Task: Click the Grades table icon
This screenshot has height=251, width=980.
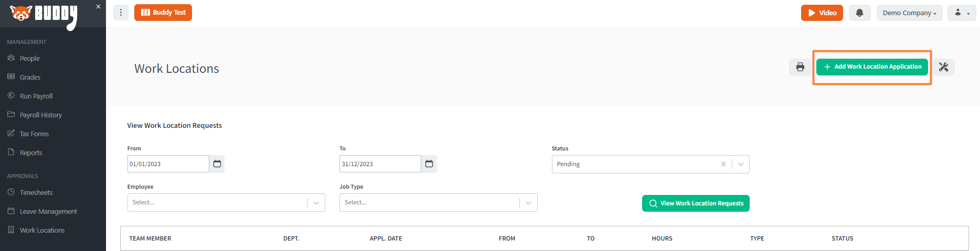Action: pos(11,77)
